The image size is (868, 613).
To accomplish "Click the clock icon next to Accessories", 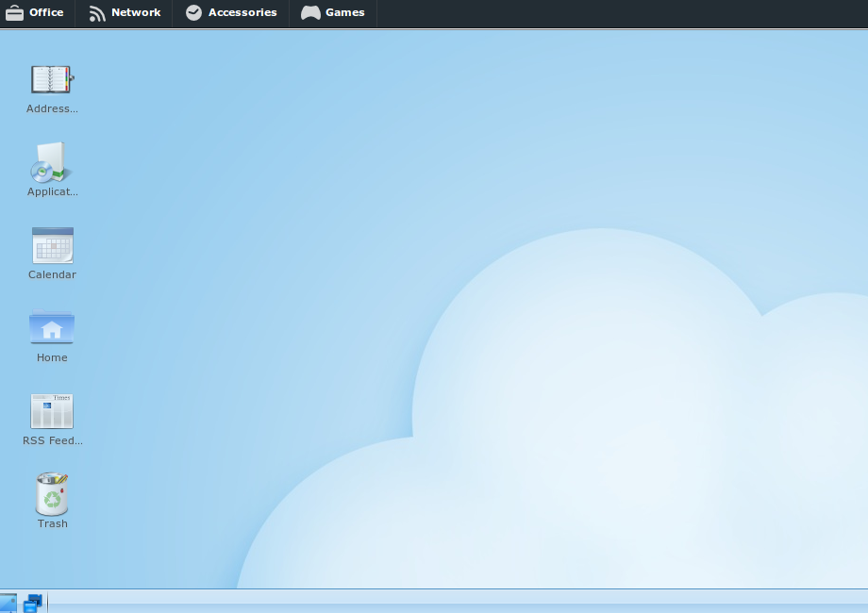I will tap(193, 12).
